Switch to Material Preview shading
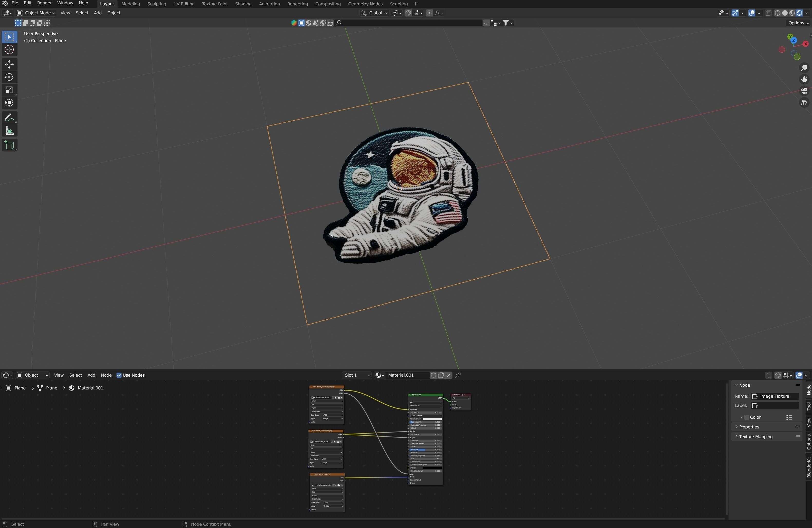812x528 pixels. coord(792,13)
